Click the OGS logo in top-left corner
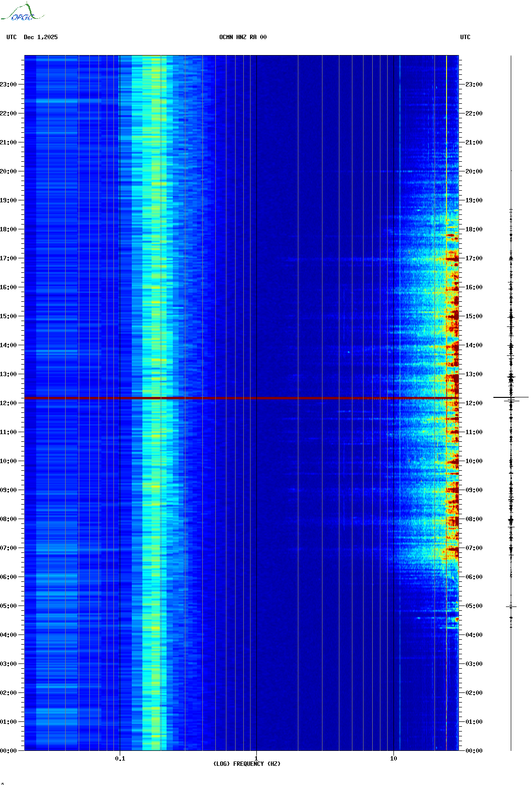532x789 pixels. tap(22, 13)
